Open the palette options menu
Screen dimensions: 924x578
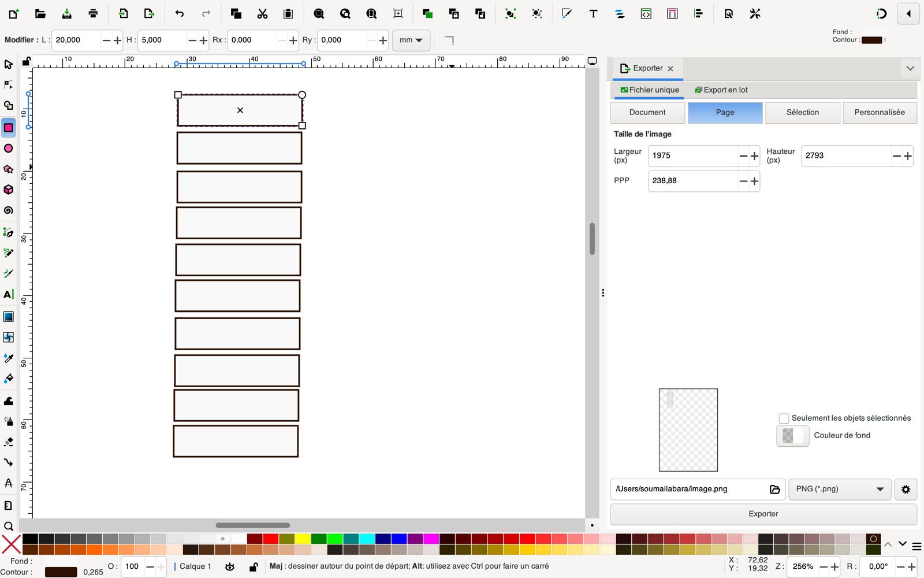(916, 546)
